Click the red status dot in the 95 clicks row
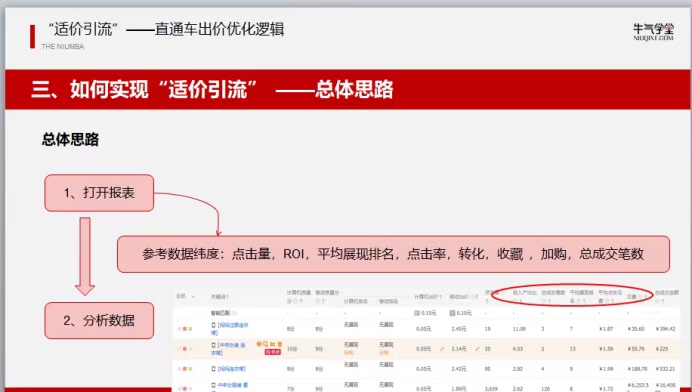Viewport: 692px width, 392px height. (x=185, y=369)
